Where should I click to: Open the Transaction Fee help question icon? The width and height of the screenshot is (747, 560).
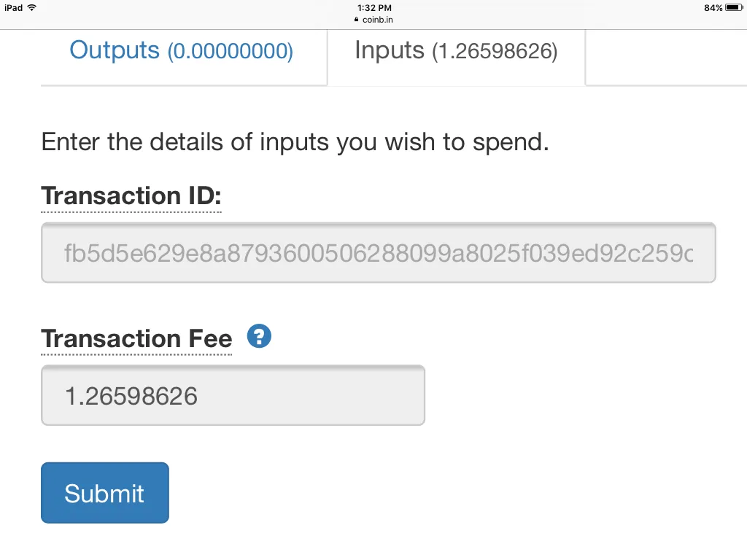coord(259,336)
